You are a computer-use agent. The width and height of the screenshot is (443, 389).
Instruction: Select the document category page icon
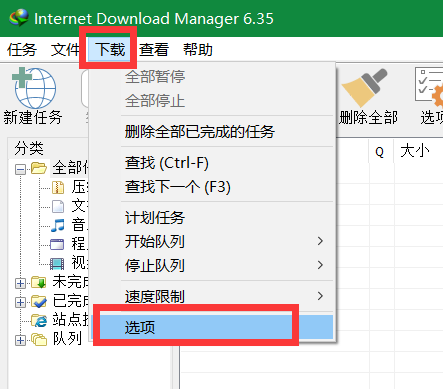58,206
